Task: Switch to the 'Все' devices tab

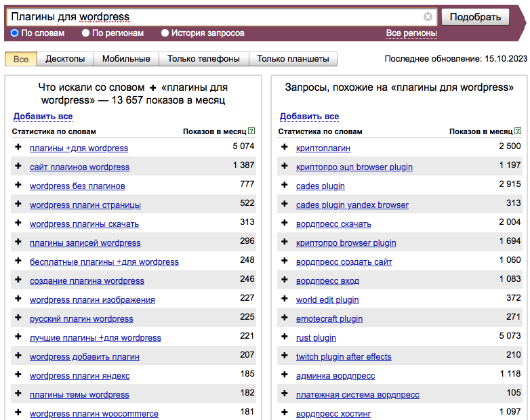Action: tap(21, 59)
